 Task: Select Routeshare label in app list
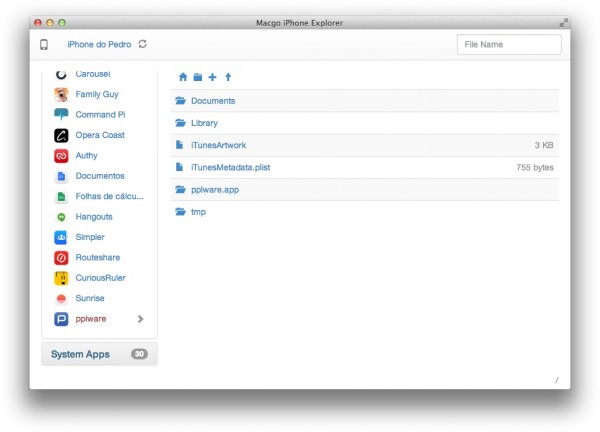(98, 257)
